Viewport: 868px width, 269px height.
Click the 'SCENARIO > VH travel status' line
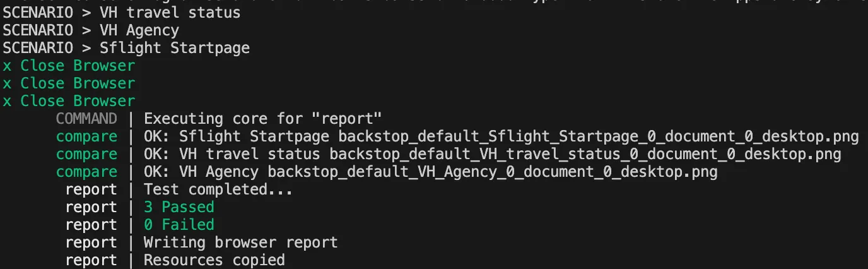click(x=121, y=13)
